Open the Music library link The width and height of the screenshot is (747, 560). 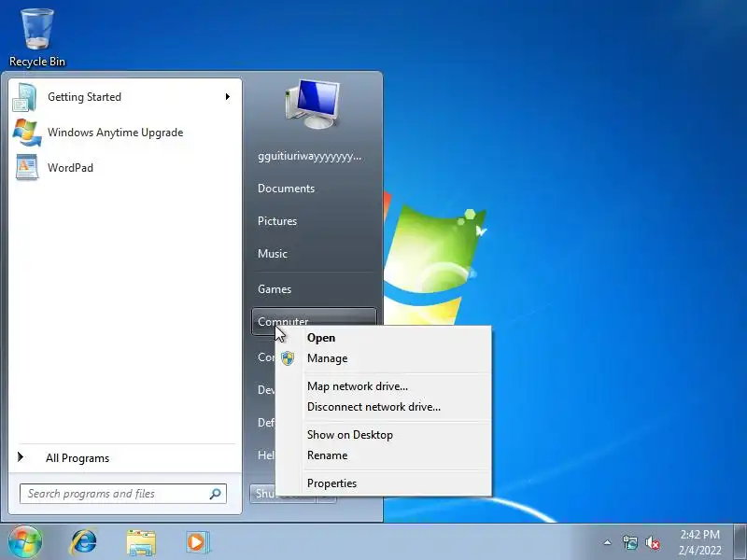273,253
